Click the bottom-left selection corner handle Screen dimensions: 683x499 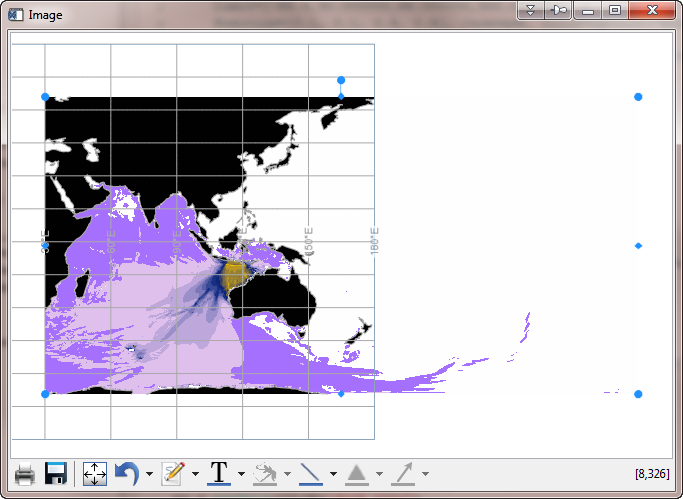45,394
